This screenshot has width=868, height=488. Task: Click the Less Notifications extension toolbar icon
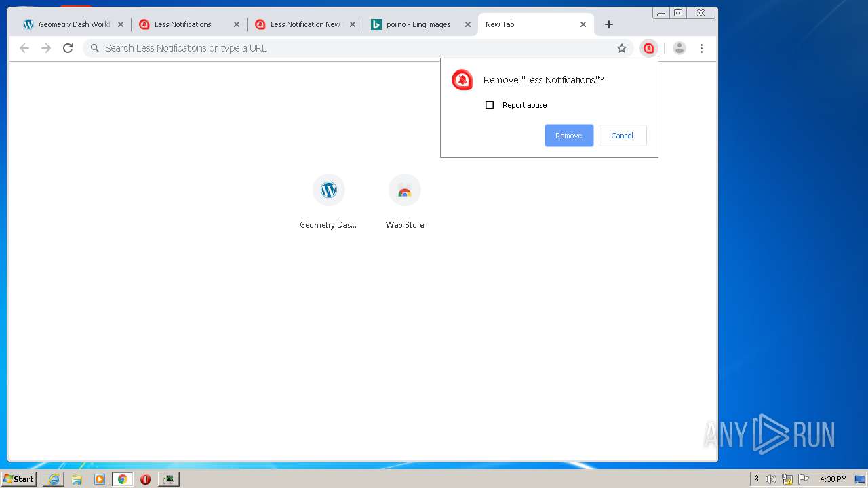pyautogui.click(x=649, y=48)
